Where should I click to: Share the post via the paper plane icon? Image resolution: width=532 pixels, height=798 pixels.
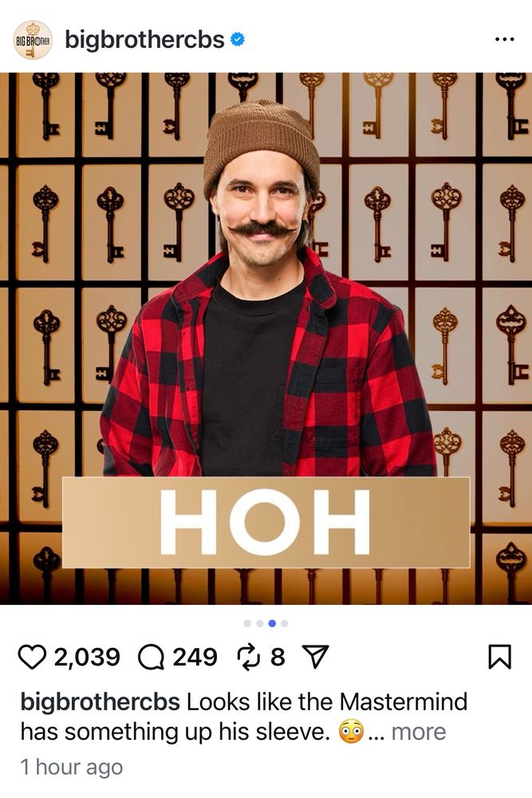pyautogui.click(x=316, y=657)
